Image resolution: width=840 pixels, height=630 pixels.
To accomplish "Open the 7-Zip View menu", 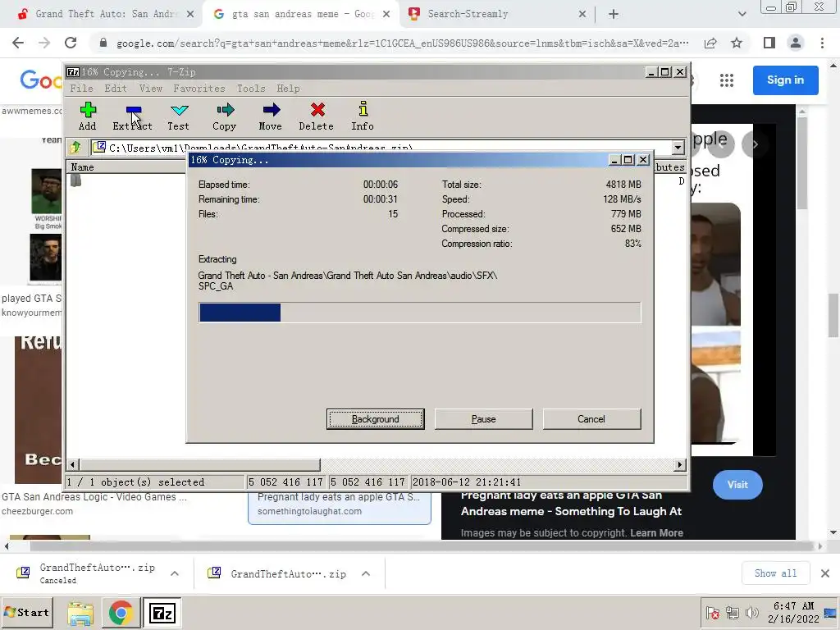I will point(151,89).
